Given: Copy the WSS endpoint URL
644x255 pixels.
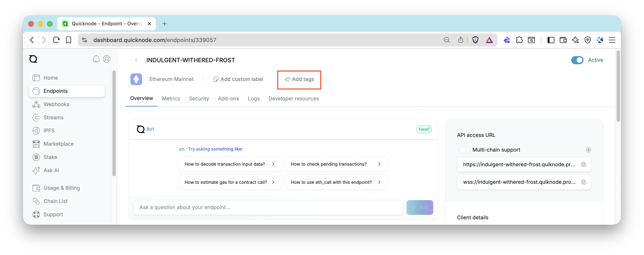Looking at the screenshot, I should pos(584,182).
